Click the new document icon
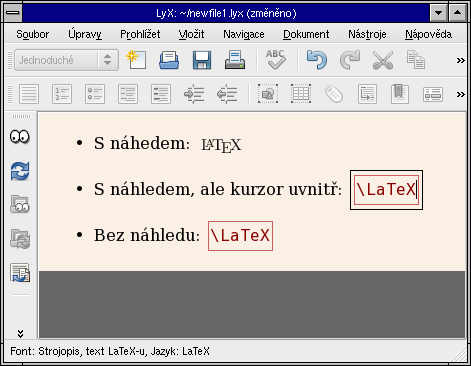Image resolution: width=471 pixels, height=366 pixels. 136,60
